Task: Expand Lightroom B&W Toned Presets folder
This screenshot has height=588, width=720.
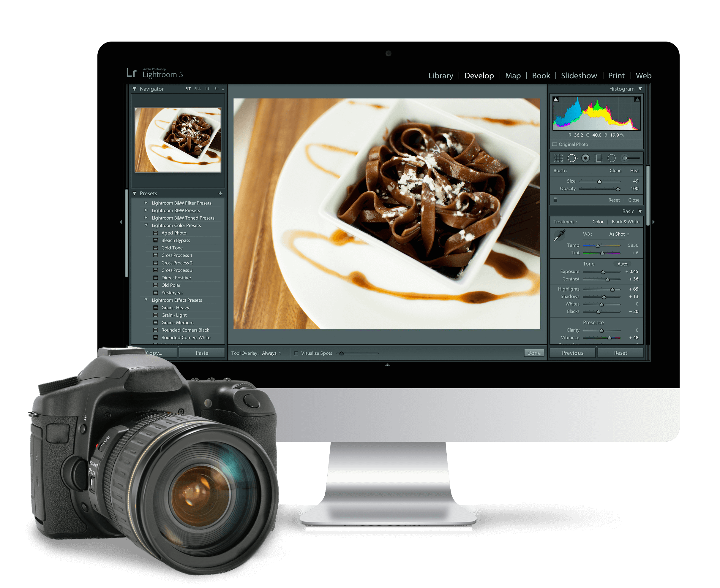Action: (146, 218)
